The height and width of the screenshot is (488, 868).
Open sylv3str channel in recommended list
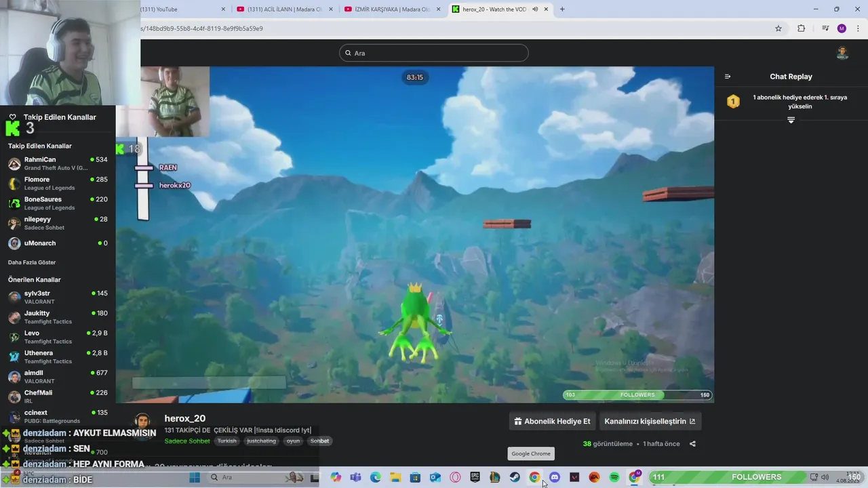[x=58, y=298]
